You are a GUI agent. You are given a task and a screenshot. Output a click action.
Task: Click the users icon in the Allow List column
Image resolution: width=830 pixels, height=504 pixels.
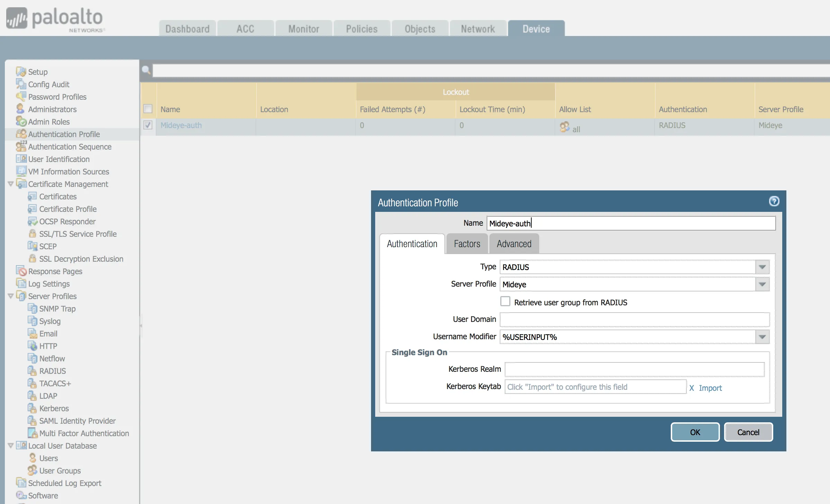pos(565,127)
